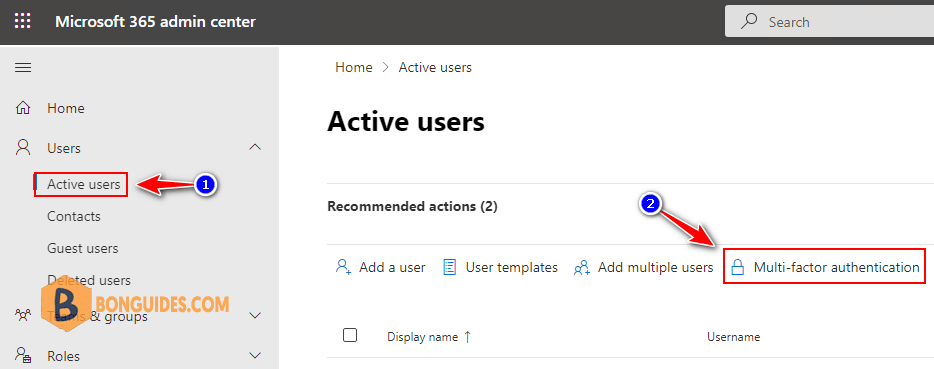Open Guest users in the sidebar
The image size is (934, 369).
tap(83, 248)
